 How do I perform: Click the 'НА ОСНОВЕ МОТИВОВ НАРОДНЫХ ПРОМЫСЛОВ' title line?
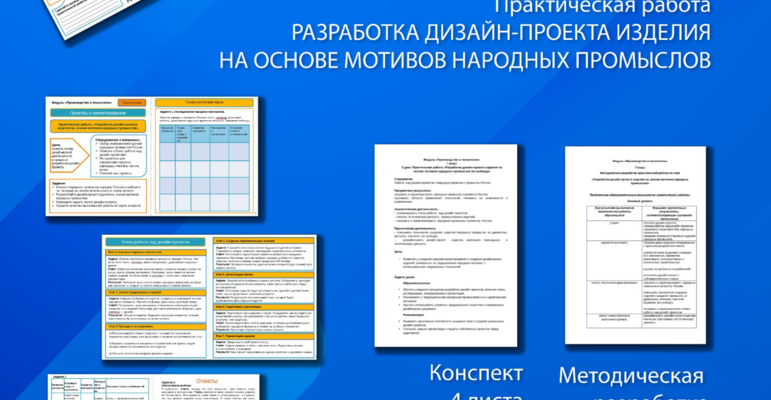[x=465, y=60]
